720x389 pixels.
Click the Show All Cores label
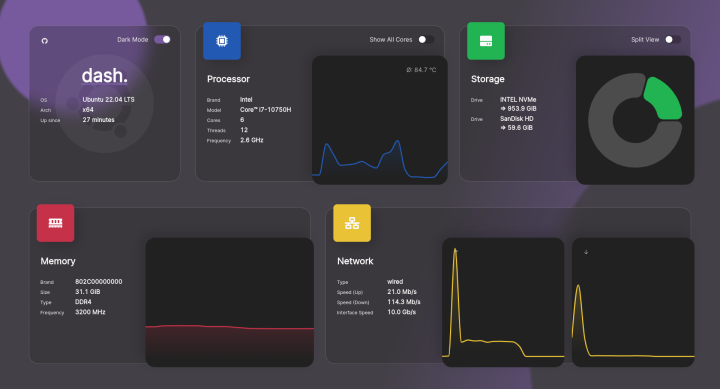click(391, 39)
